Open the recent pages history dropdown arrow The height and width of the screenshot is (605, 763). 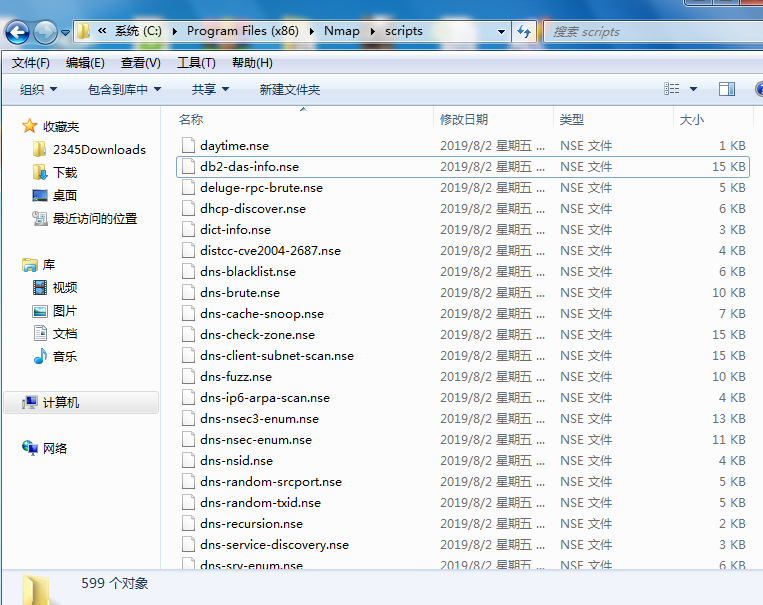(65, 33)
